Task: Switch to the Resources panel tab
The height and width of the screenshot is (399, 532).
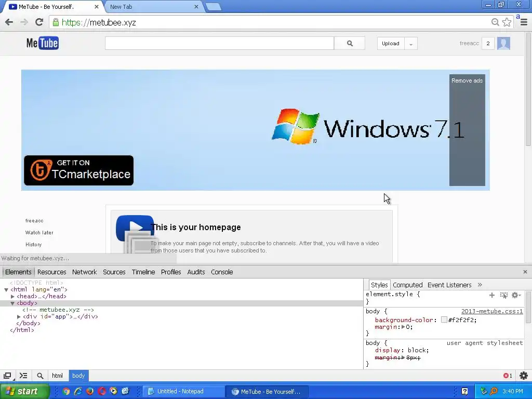Action: [x=51, y=272]
